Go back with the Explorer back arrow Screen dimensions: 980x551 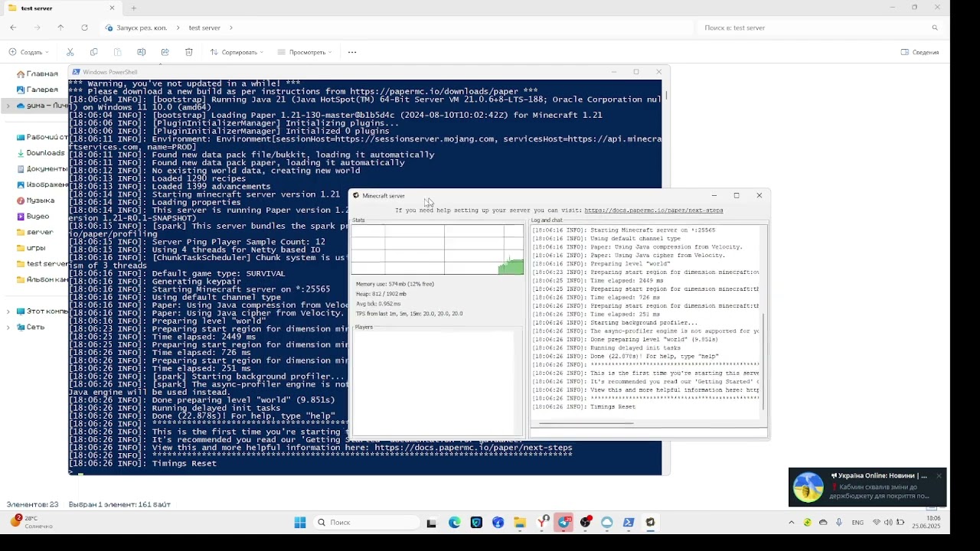point(13,28)
